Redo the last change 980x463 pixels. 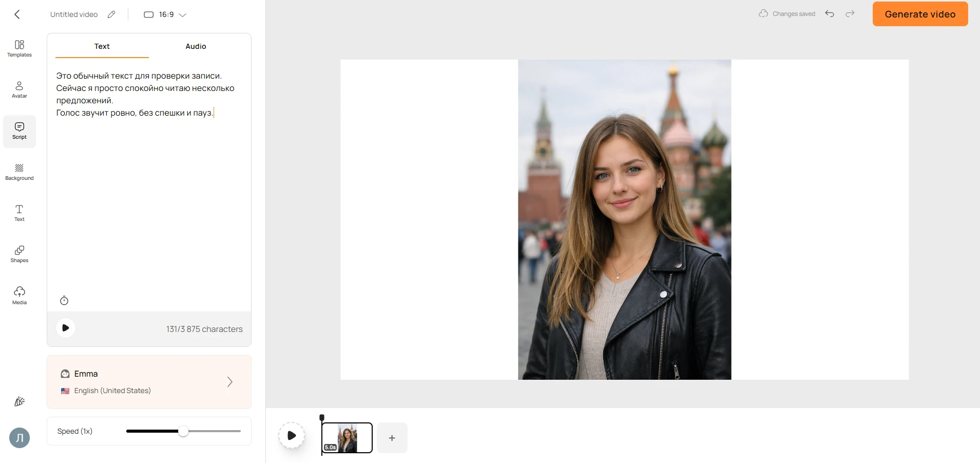tap(850, 14)
